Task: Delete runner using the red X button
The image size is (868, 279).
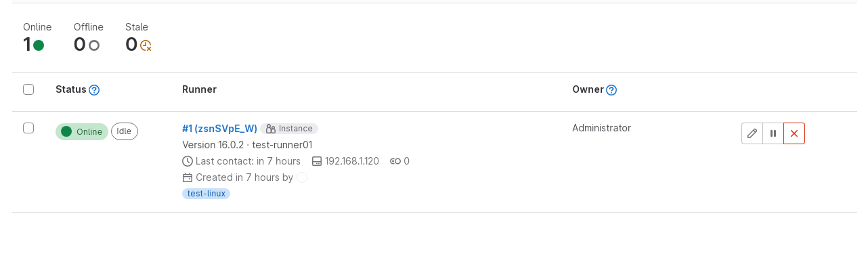Action: click(794, 133)
